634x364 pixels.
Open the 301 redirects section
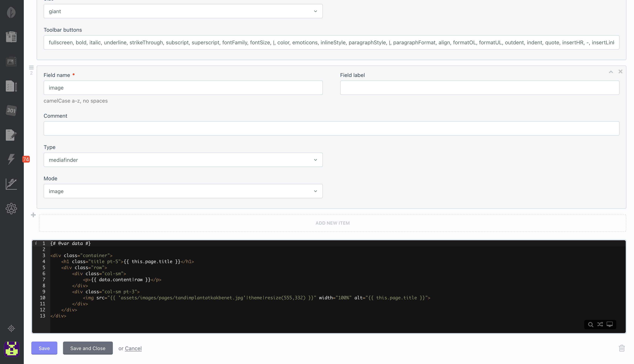[x=11, y=111]
